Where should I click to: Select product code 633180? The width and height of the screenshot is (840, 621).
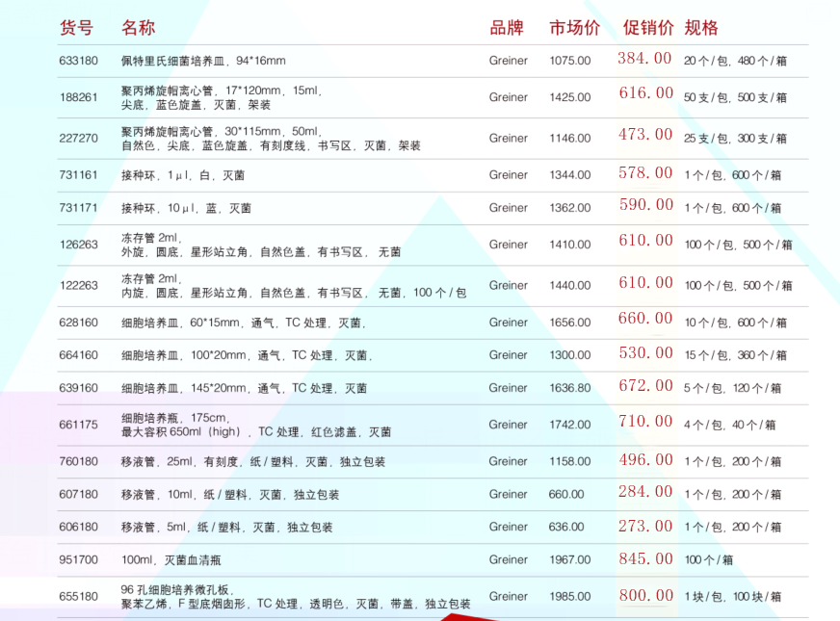74,60
